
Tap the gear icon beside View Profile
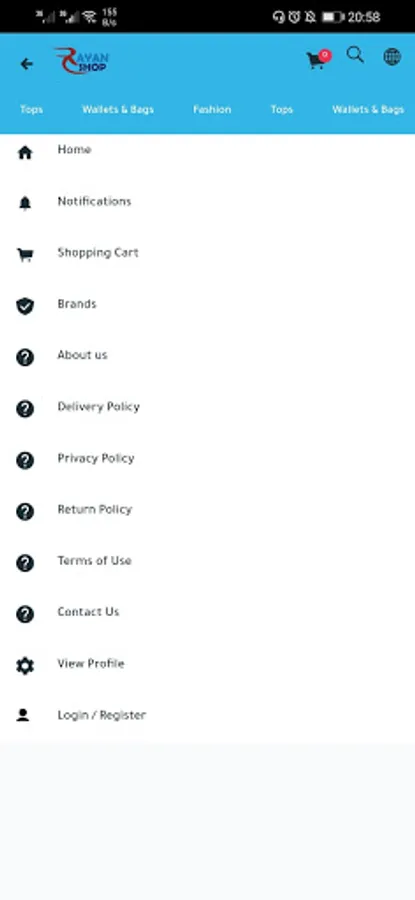pos(25,666)
